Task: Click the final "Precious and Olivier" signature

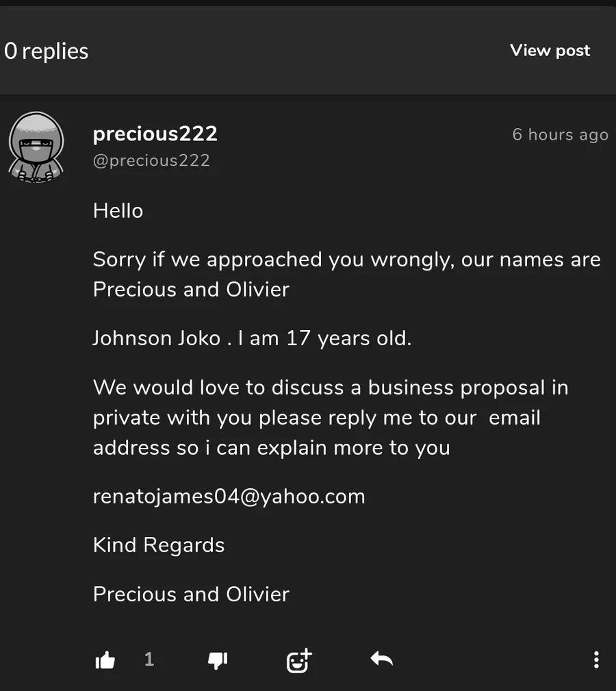Action: (191, 594)
